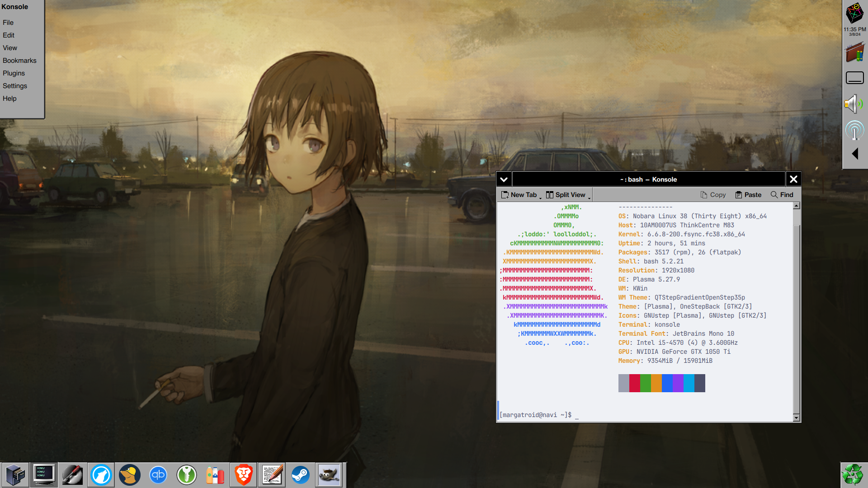Open Brave browser from the dock
This screenshot has width=868, height=488.
243,475
